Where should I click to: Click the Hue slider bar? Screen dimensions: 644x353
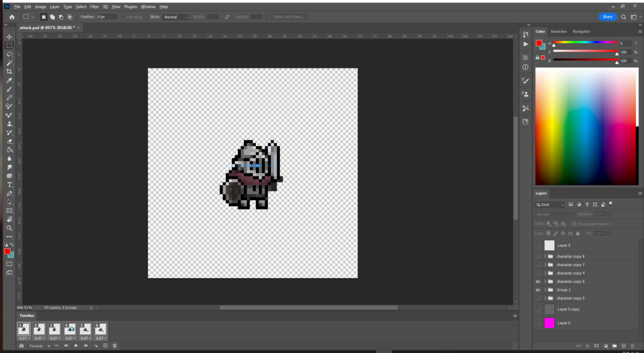(x=586, y=42)
